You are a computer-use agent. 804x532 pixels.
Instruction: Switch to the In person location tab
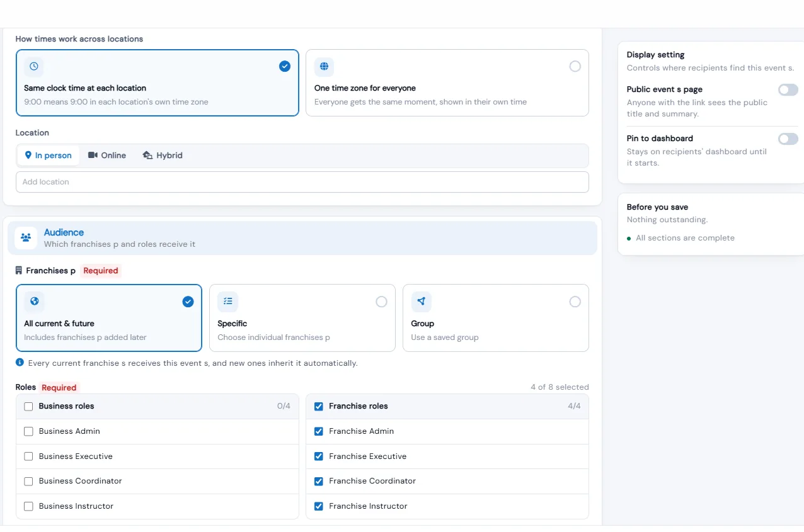point(48,156)
